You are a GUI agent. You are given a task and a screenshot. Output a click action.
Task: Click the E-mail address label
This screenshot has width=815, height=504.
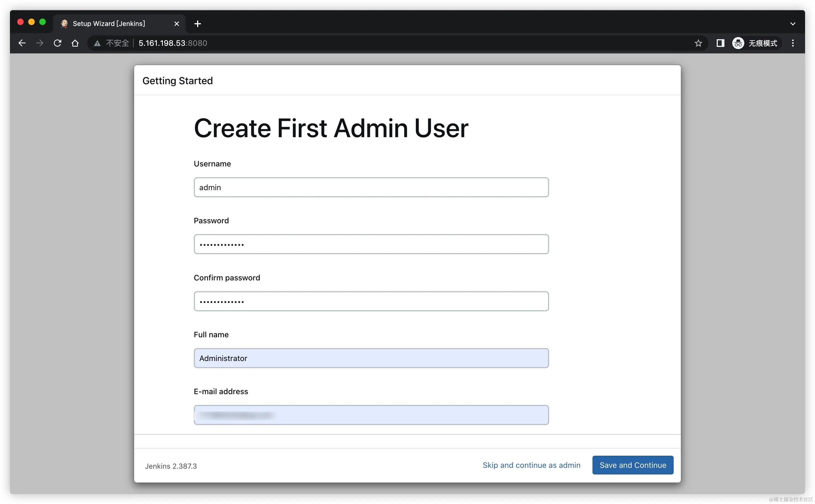(x=221, y=391)
